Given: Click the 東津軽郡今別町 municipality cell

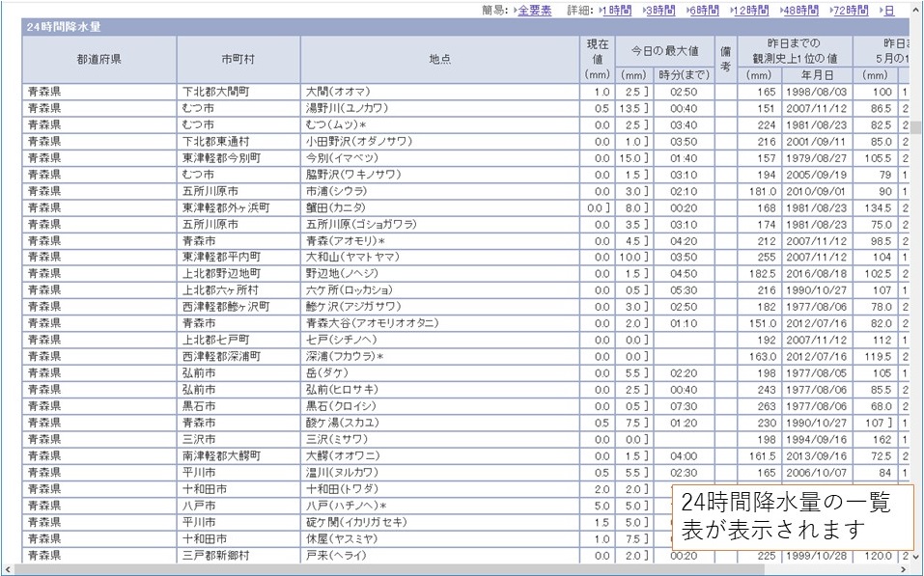Looking at the screenshot, I should click(238, 158).
